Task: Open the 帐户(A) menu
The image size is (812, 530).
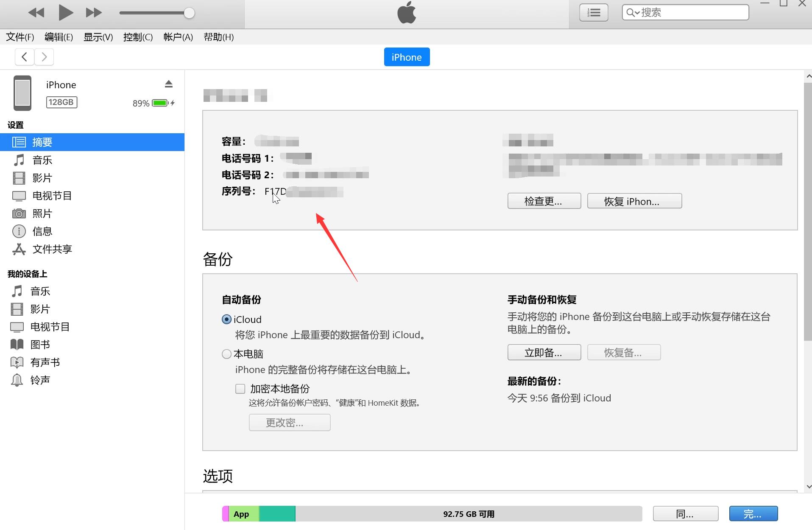Action: pos(178,37)
